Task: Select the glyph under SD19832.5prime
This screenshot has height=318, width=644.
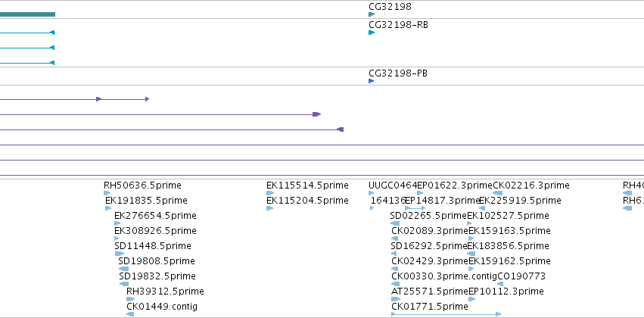Action: tap(124, 284)
